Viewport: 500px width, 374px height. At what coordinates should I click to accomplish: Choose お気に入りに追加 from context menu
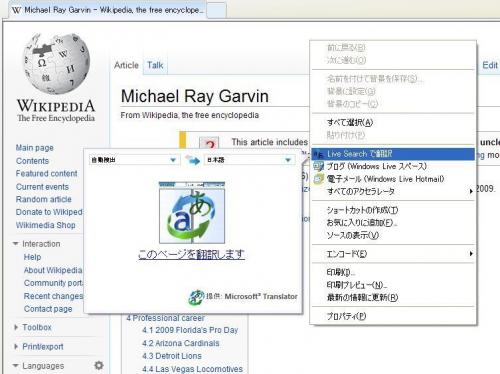[393, 223]
